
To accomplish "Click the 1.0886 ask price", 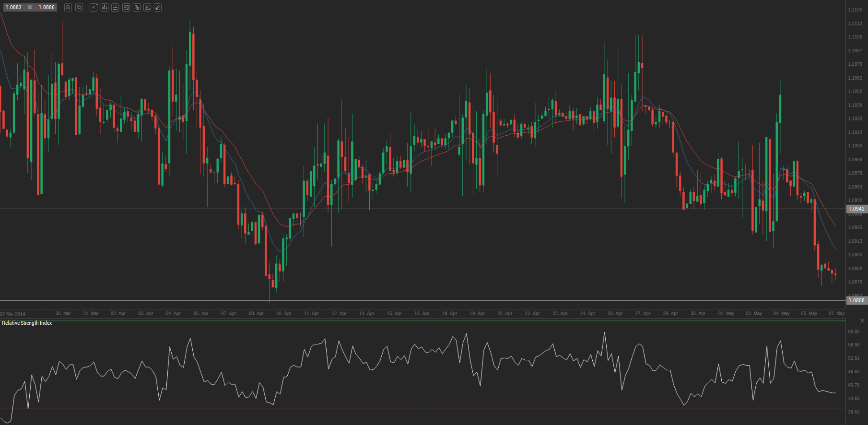I will tap(47, 7).
